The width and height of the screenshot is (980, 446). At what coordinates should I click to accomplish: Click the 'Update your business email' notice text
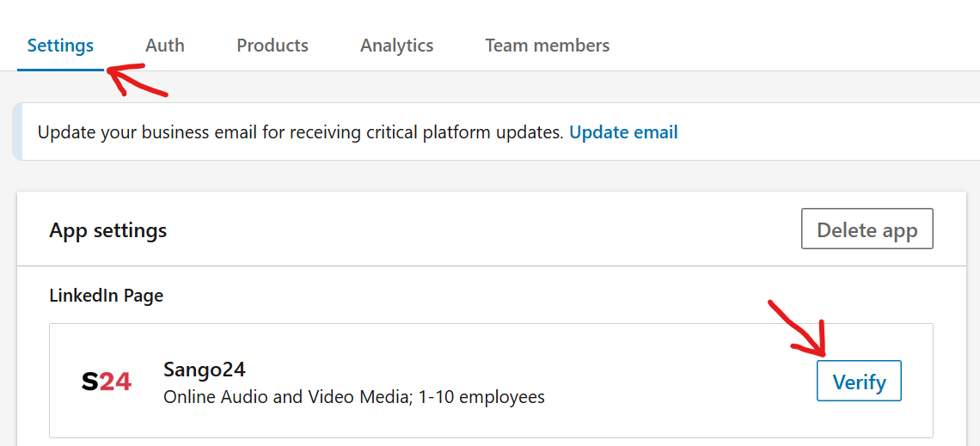coord(301,132)
